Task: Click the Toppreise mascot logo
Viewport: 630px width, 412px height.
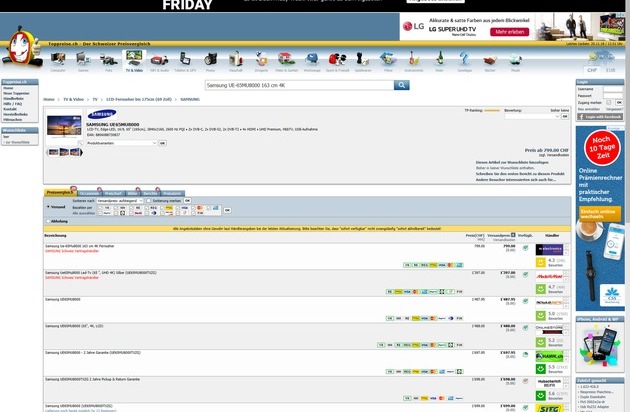Action: [x=22, y=46]
